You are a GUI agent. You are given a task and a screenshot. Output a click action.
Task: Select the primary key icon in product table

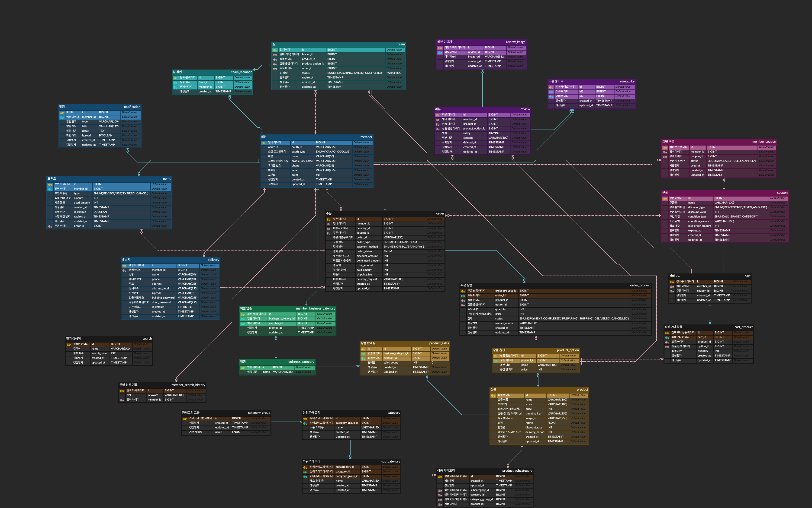(493, 395)
